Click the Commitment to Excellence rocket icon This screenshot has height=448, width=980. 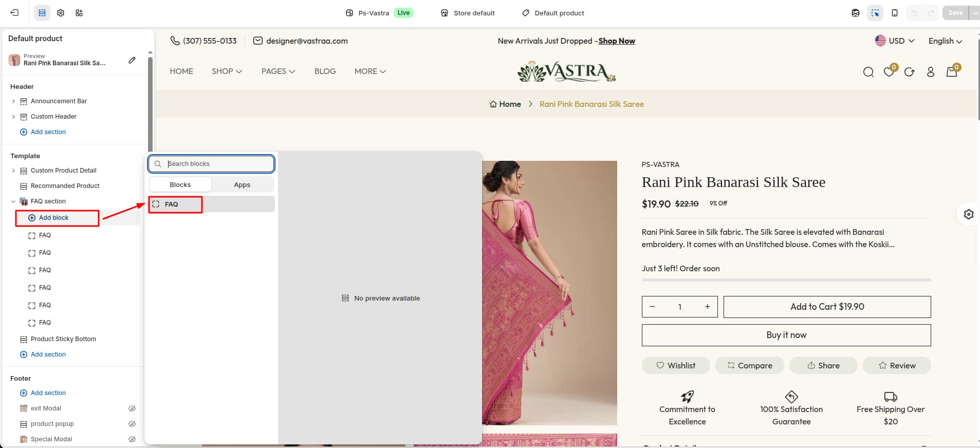click(x=687, y=397)
